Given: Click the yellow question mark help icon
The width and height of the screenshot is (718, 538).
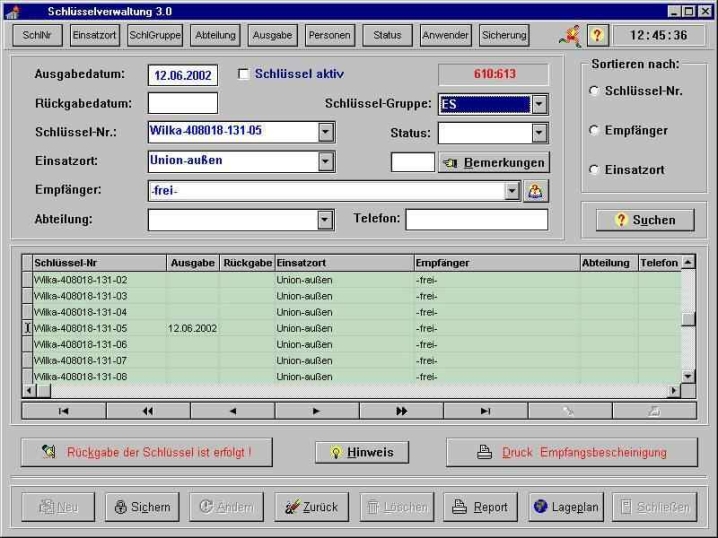Looking at the screenshot, I should pyautogui.click(x=597, y=35).
